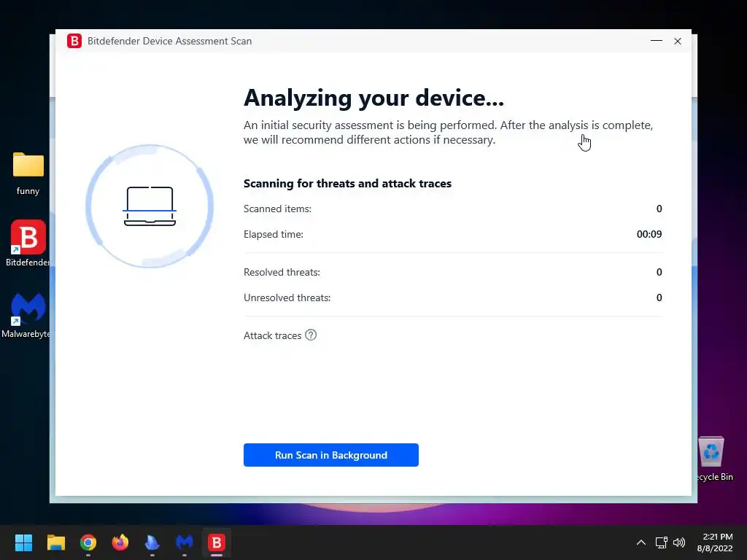Select the Recycle Bin desktop icon
Screen dimensions: 747x560
click(x=712, y=459)
